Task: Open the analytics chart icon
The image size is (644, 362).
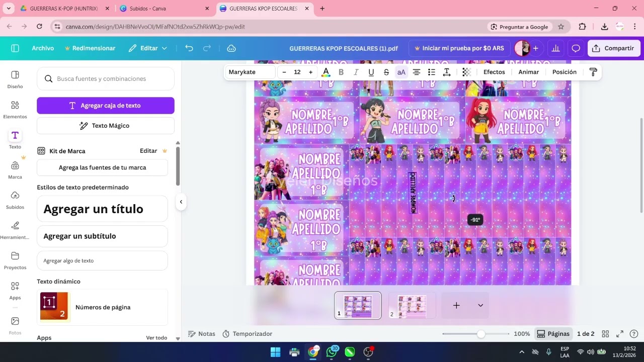Action: coord(555,48)
